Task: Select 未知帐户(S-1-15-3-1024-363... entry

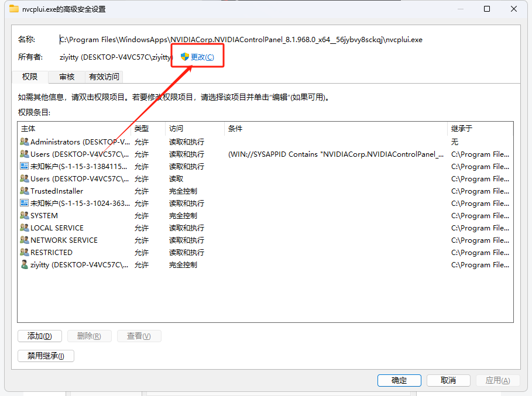Action: click(265, 204)
